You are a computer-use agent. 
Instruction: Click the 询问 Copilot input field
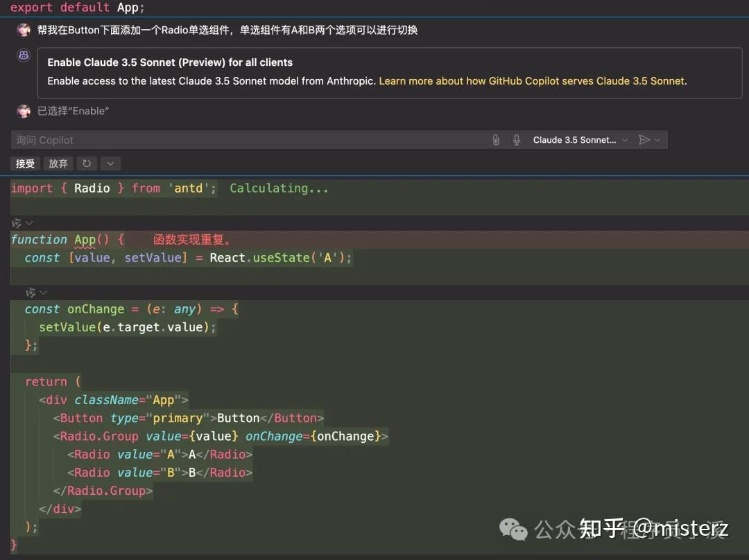(x=208, y=139)
